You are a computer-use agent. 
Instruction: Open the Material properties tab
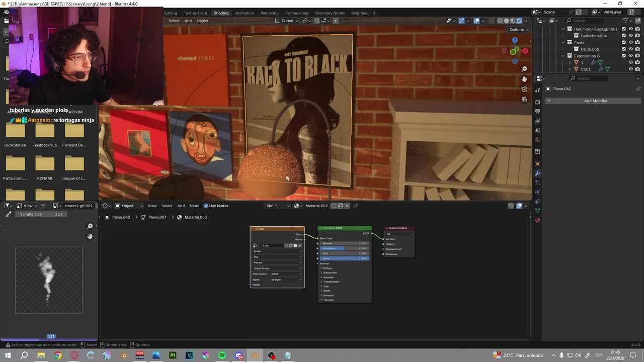pyautogui.click(x=538, y=220)
